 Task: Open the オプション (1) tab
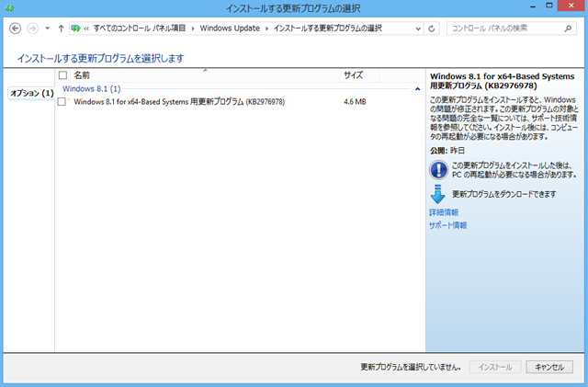pyautogui.click(x=31, y=93)
